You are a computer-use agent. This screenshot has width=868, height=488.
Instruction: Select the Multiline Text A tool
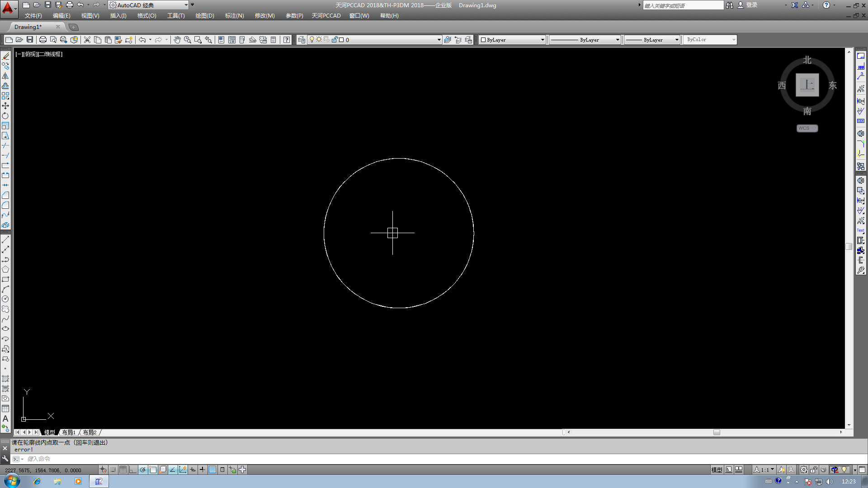coord(5,418)
